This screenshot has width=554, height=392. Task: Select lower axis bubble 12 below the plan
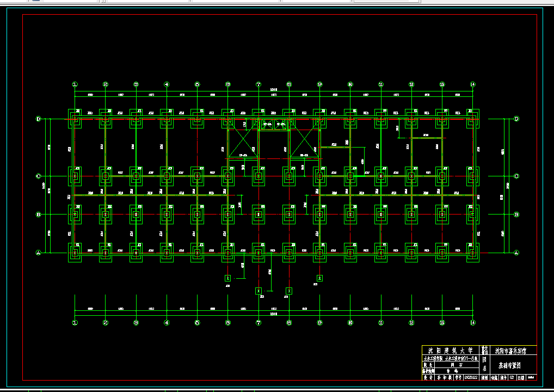(411, 322)
